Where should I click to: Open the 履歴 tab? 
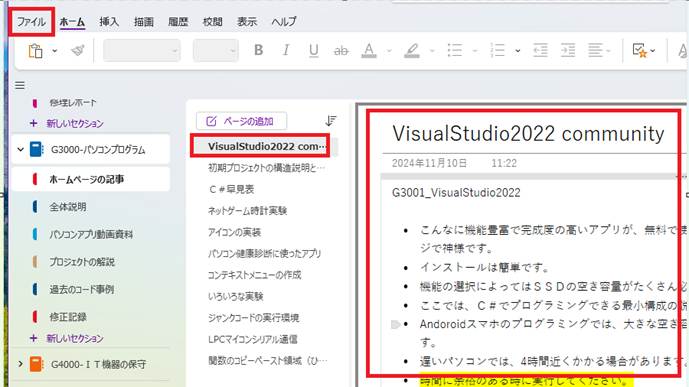click(x=178, y=22)
